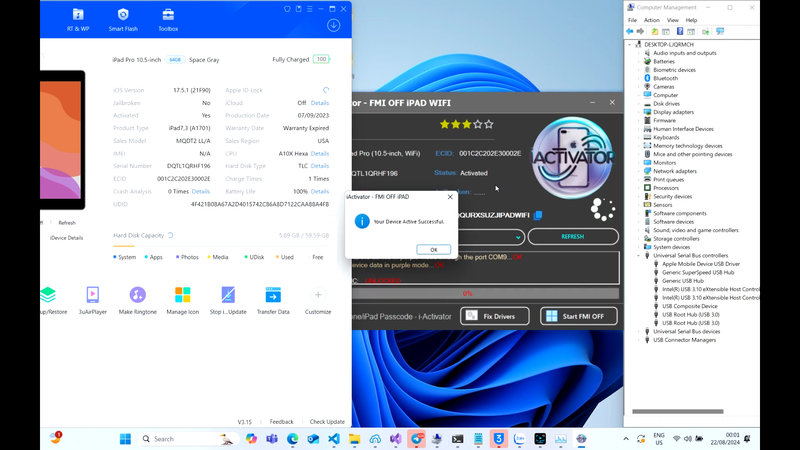
Task: Click the third rating star in iActivator
Action: pyautogui.click(x=467, y=124)
